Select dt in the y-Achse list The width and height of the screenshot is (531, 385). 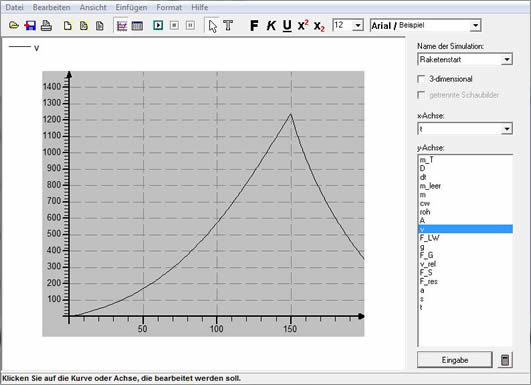466,177
